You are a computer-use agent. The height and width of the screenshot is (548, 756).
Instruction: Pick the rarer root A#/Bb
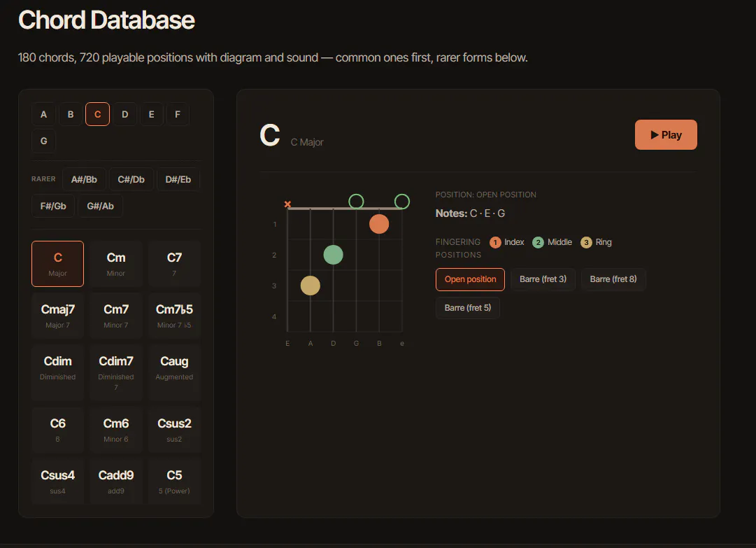pos(84,179)
